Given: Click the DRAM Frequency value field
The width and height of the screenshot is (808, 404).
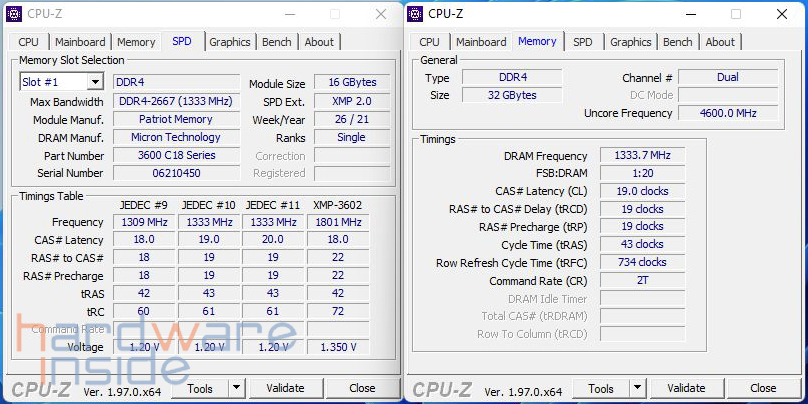Looking at the screenshot, I should tap(642, 155).
